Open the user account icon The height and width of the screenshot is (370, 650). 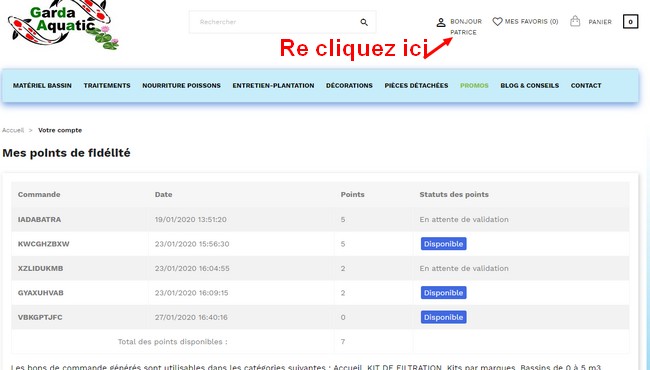click(x=441, y=22)
